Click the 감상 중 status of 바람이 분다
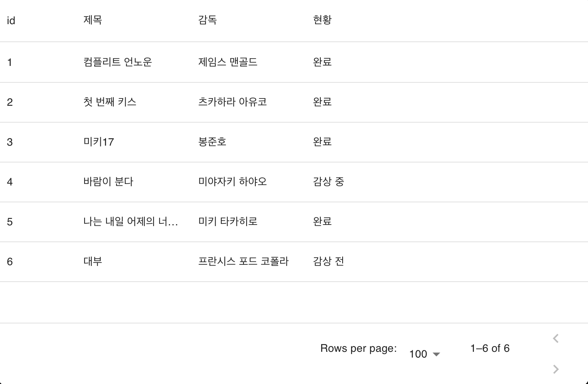Viewport: 588px width, 384px height. pos(328,182)
